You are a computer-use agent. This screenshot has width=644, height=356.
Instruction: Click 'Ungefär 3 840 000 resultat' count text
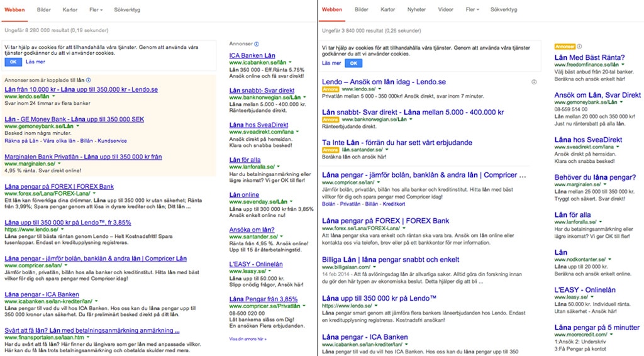pos(371,30)
